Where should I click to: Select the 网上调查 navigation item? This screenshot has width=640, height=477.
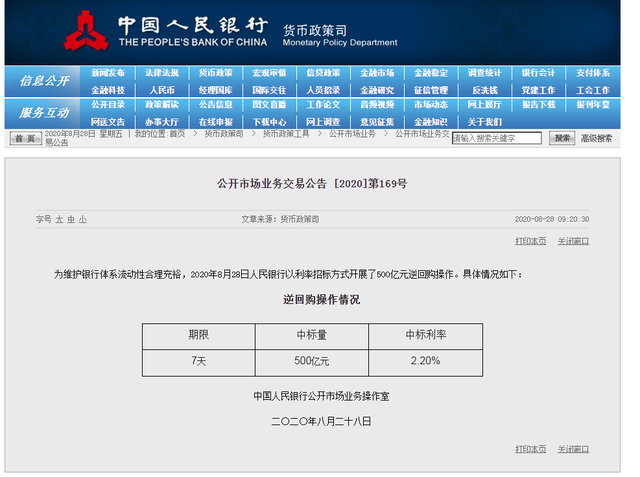[x=323, y=122]
